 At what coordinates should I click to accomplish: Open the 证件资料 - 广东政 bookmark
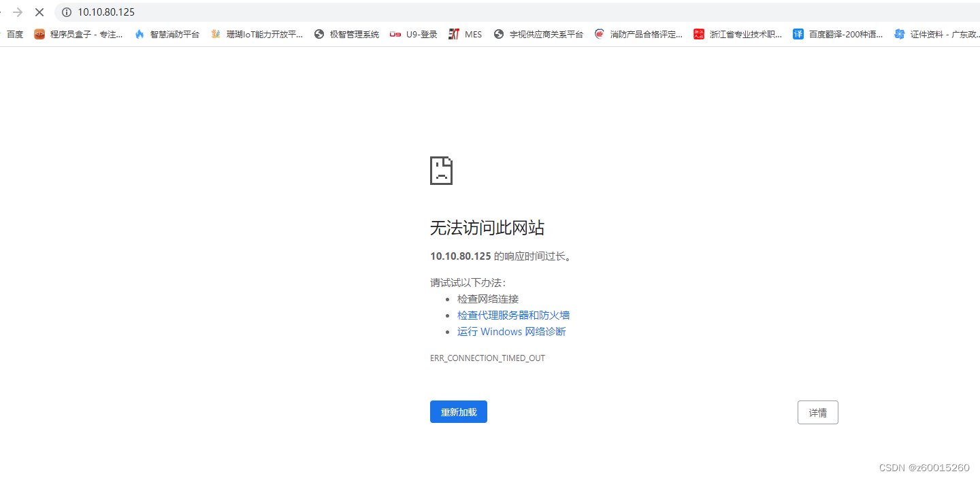(x=937, y=34)
